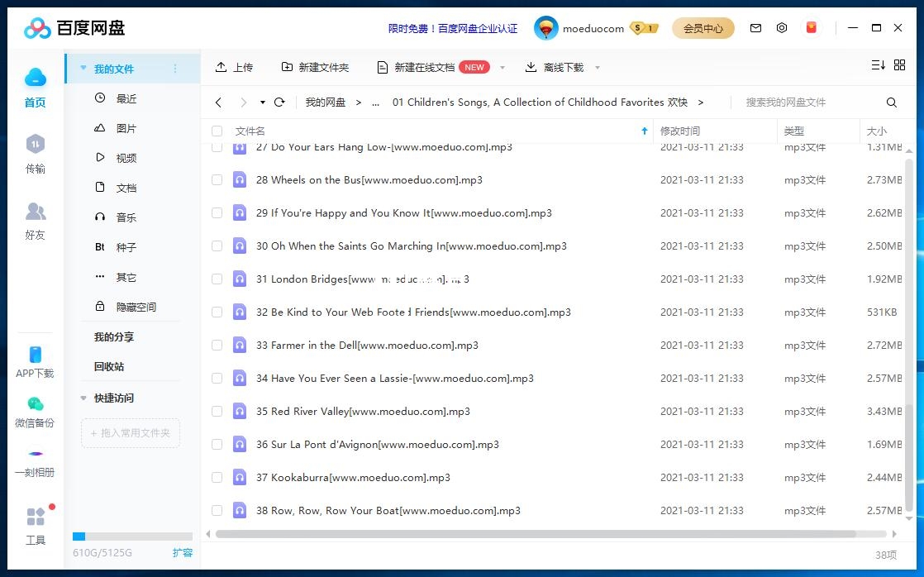Click the APP下载 phone icon
Viewport: 924px width, 577px height.
point(35,355)
